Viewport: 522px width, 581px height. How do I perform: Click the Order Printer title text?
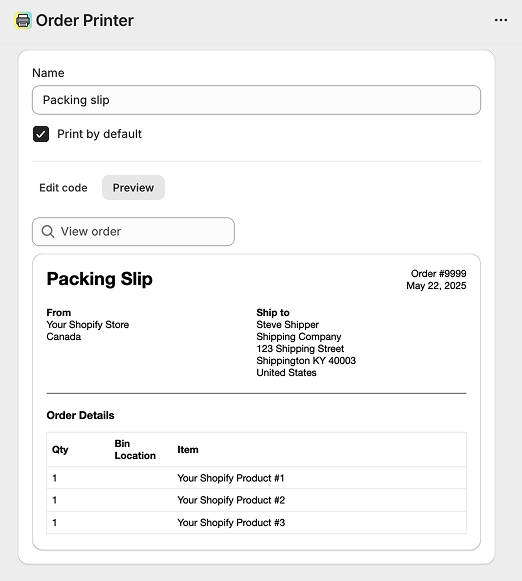click(x=85, y=20)
